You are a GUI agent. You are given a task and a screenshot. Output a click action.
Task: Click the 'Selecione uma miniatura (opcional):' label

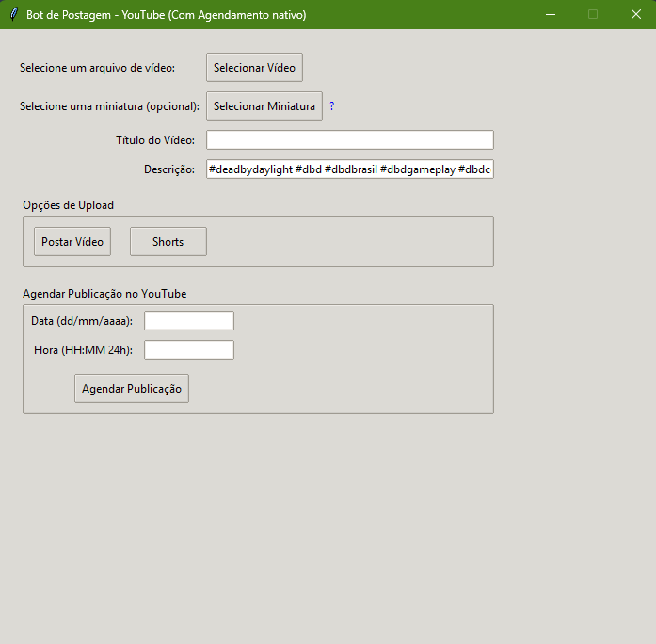[x=109, y=106]
